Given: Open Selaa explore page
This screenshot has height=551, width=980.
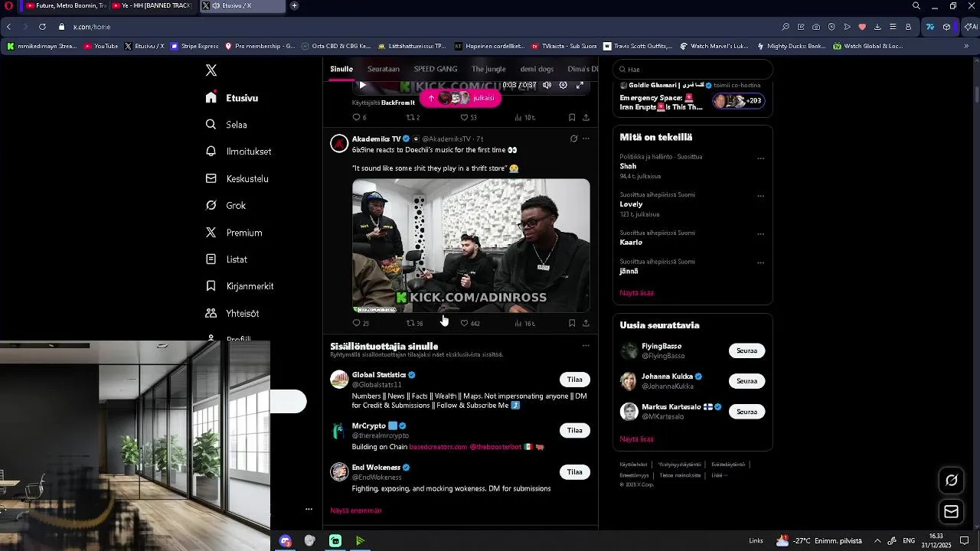Looking at the screenshot, I should coord(226,125).
